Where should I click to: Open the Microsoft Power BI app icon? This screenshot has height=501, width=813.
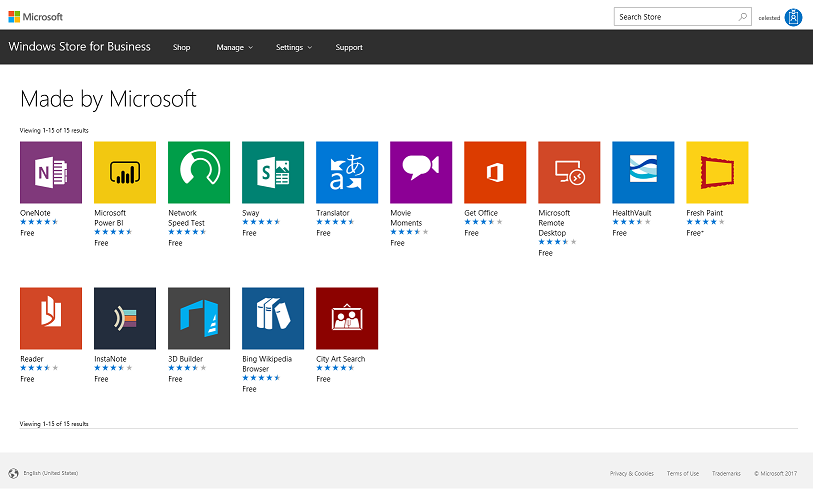(x=125, y=172)
